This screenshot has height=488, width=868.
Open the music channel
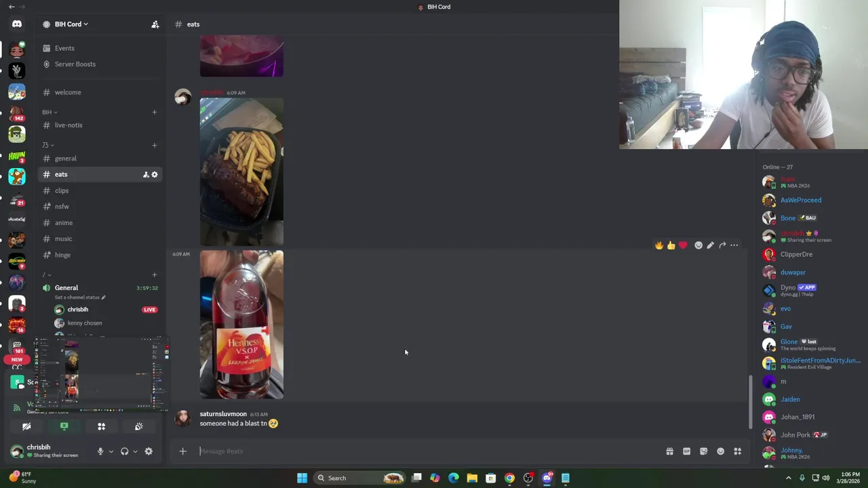coord(100,239)
